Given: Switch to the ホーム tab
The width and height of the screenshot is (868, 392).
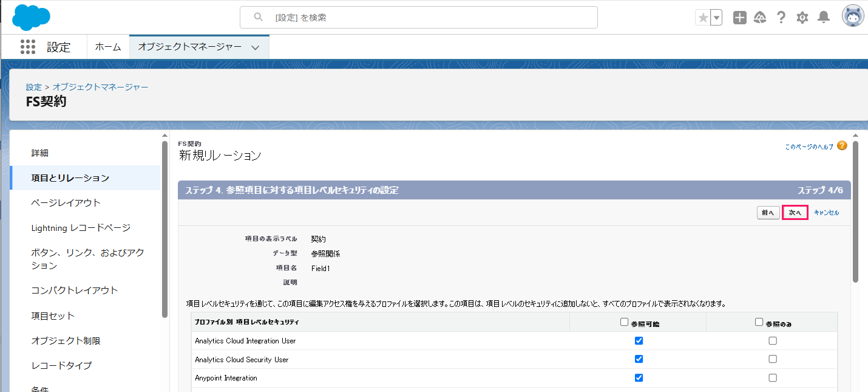Looking at the screenshot, I should click(108, 47).
